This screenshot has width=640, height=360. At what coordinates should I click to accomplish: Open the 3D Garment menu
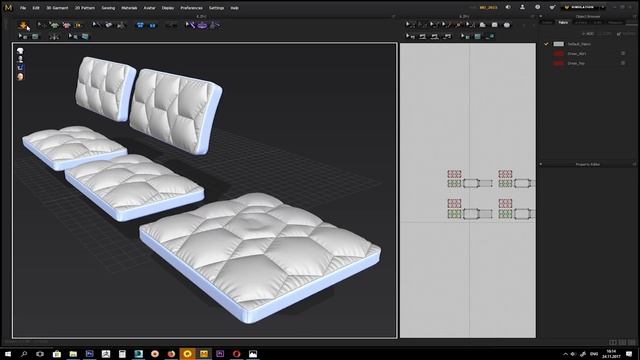click(x=57, y=8)
